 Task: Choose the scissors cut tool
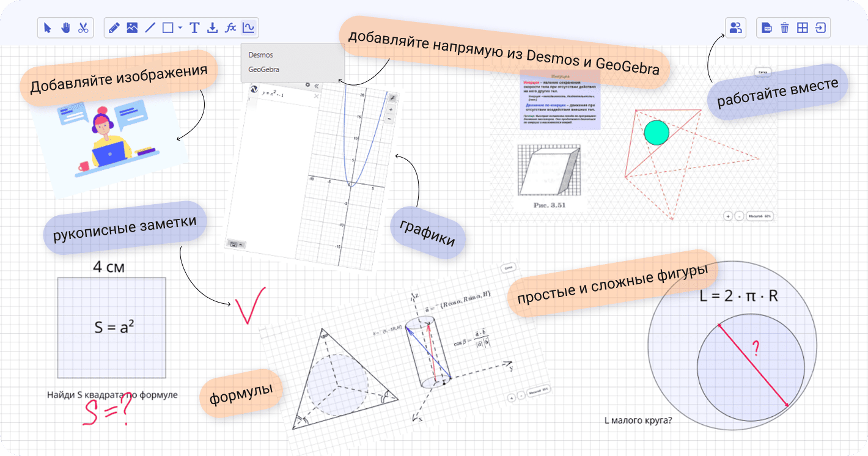pyautogui.click(x=83, y=28)
